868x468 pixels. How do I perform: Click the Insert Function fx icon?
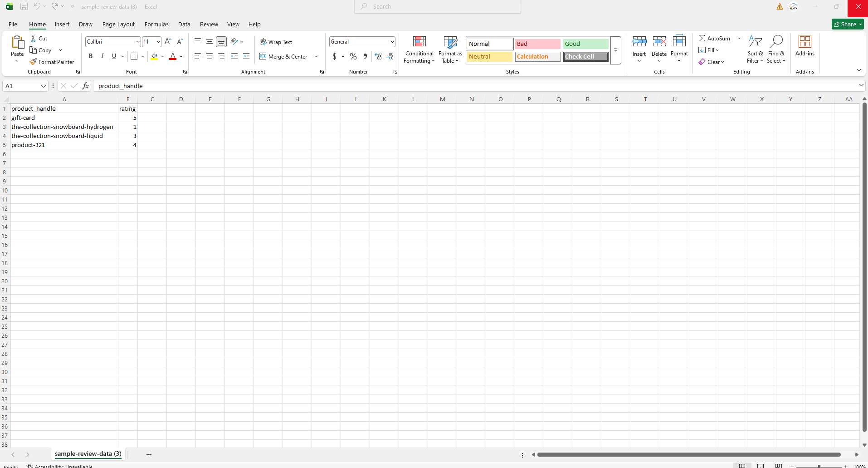click(85, 86)
